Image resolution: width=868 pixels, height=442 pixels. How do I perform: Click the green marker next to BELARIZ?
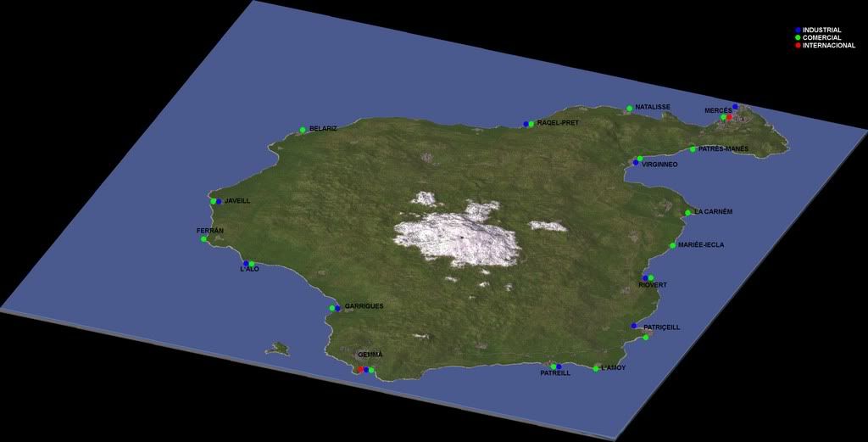[x=303, y=130]
